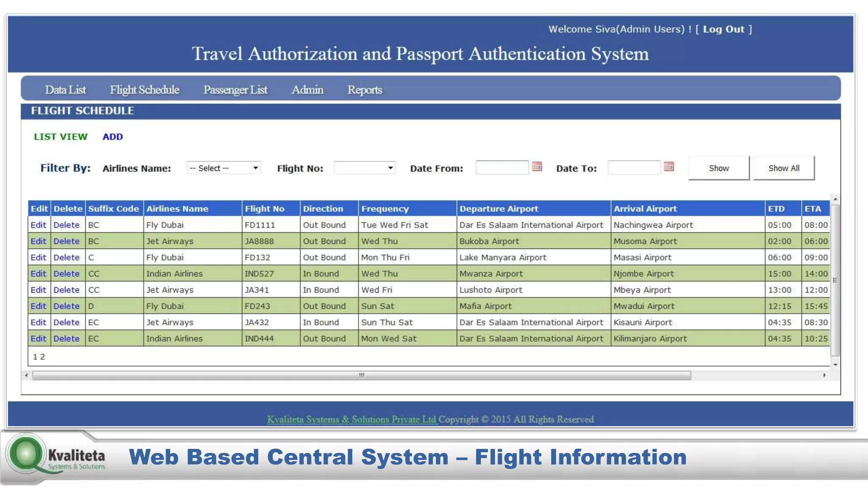Click the Show button
868x488 pixels.
pyautogui.click(x=719, y=168)
